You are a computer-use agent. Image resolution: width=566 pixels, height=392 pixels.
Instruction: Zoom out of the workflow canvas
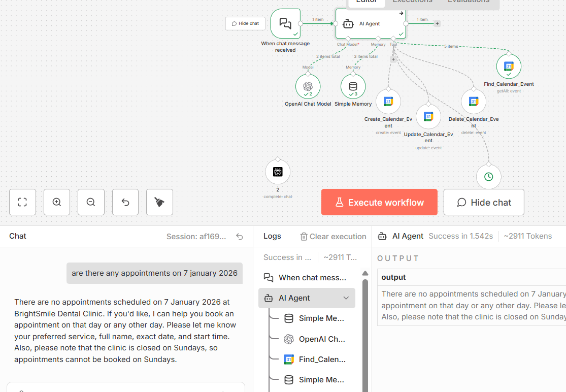coord(91,202)
